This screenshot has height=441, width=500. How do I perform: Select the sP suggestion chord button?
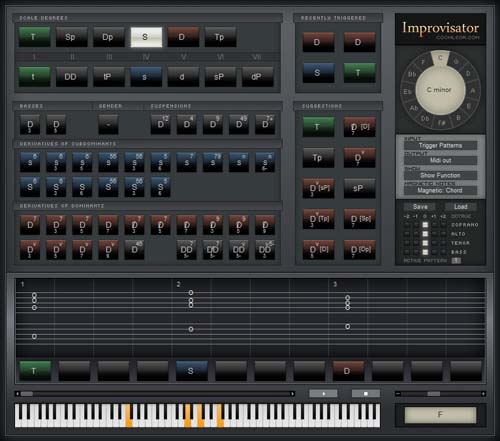359,188
